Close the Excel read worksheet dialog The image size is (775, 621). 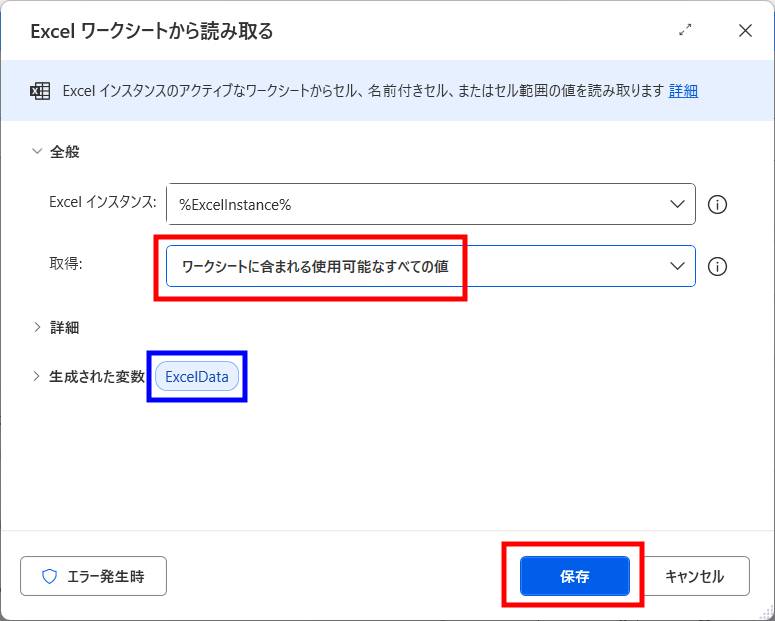(745, 31)
